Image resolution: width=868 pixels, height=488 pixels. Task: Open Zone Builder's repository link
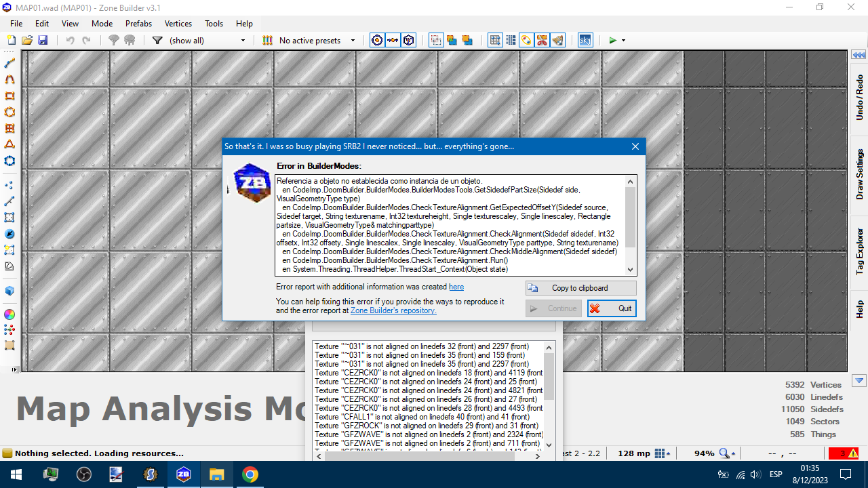click(393, 310)
